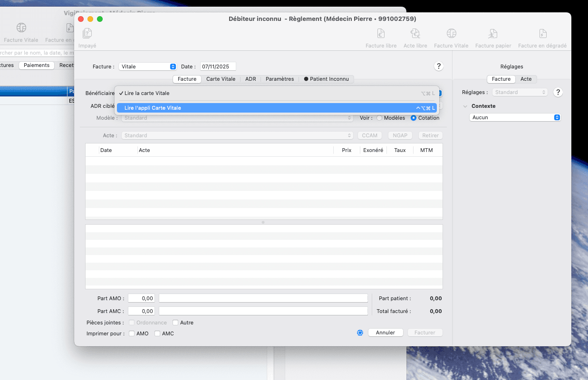Click the Facture papier toolbar icon
The height and width of the screenshot is (380, 588).
click(493, 34)
